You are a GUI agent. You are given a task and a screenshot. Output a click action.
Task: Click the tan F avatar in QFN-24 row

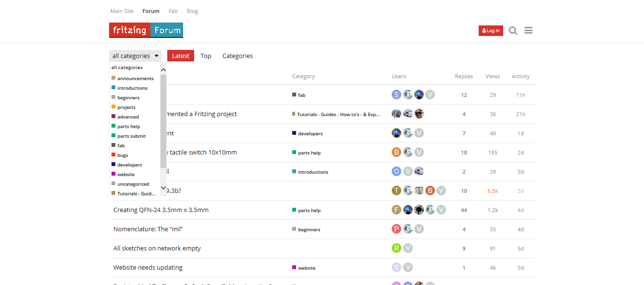tap(396, 210)
